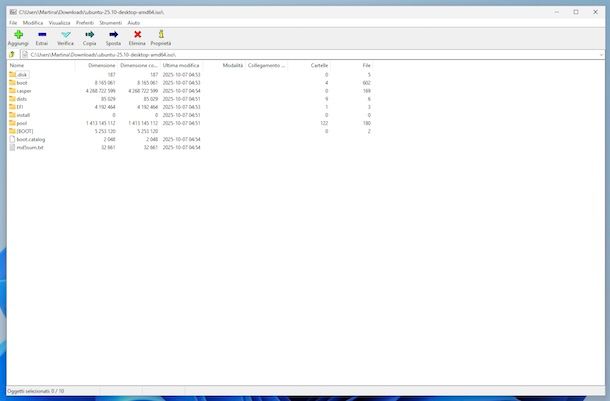This screenshot has width=610, height=401.
Task: Click the boot size 8 165 061
Action: tap(105, 83)
